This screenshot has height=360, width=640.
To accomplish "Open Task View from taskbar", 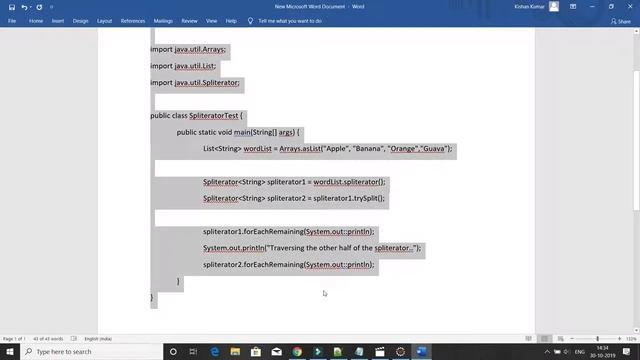I will [x=193, y=351].
